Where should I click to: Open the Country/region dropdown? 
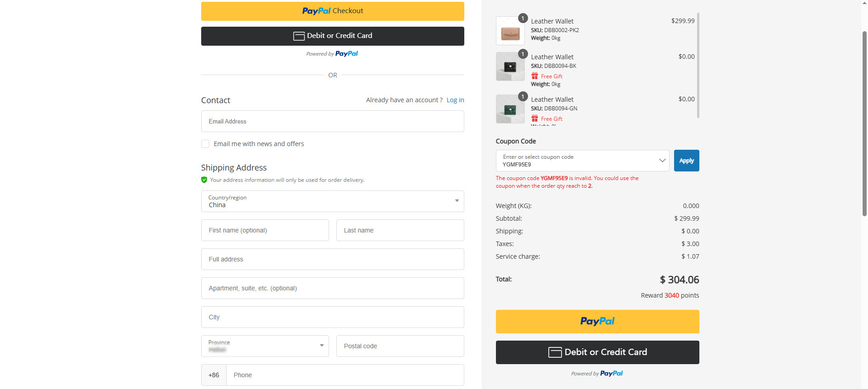pos(332,201)
